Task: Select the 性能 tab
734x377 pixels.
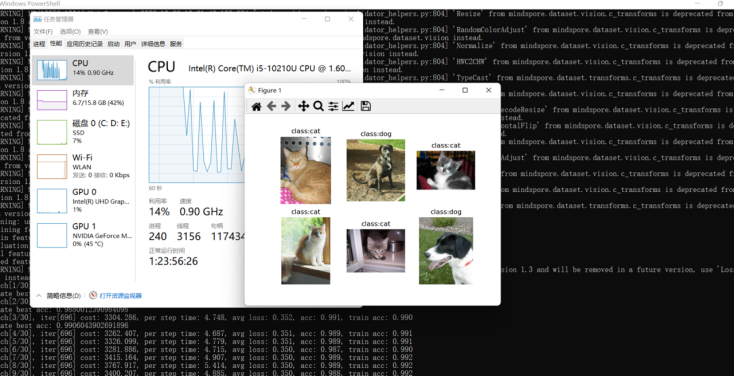Action: pyautogui.click(x=56, y=44)
